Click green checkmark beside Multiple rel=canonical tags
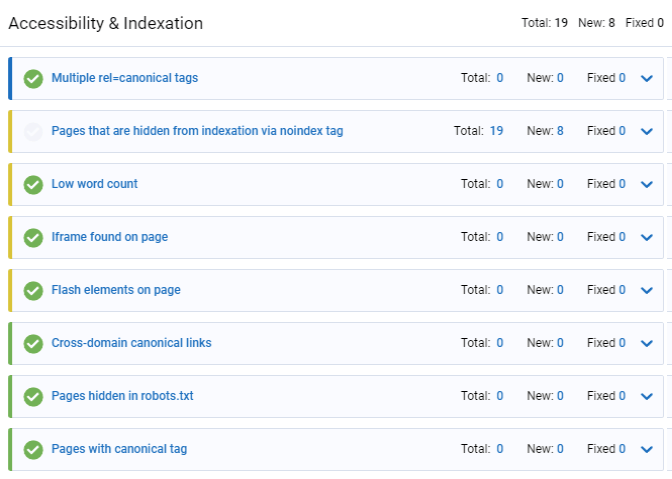Screen dimensions: 672x479 33,79
